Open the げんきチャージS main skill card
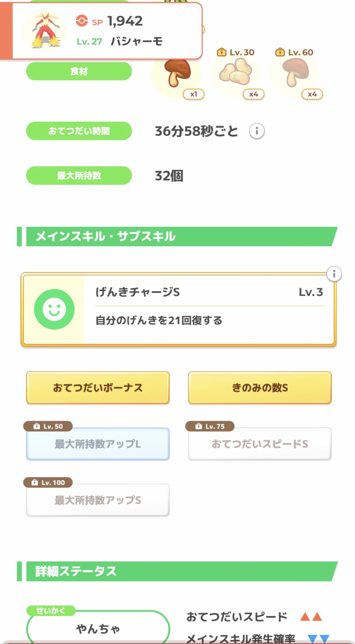 pyautogui.click(x=210, y=309)
